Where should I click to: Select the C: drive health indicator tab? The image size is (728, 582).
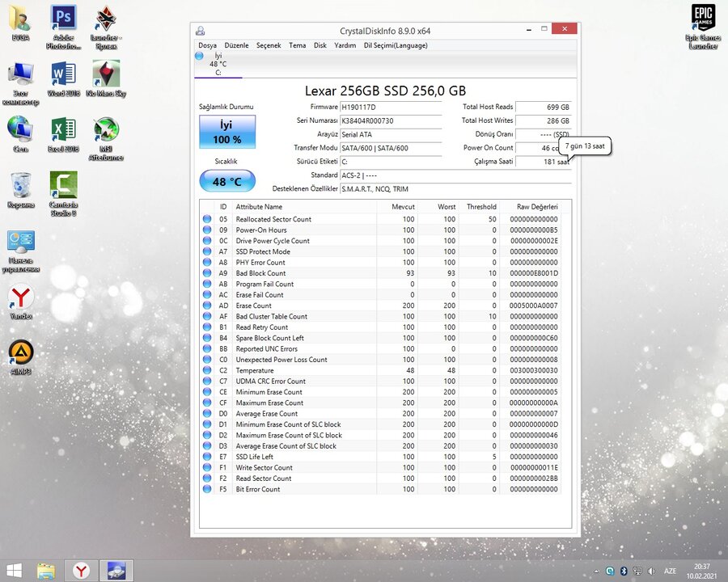pyautogui.click(x=218, y=64)
